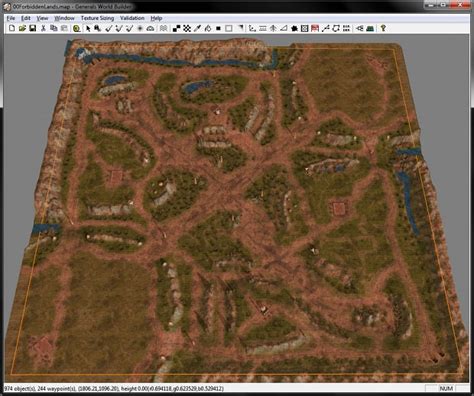Select the black polygon tool
Image resolution: width=474 pixels, height=396 pixels.
click(x=294, y=29)
